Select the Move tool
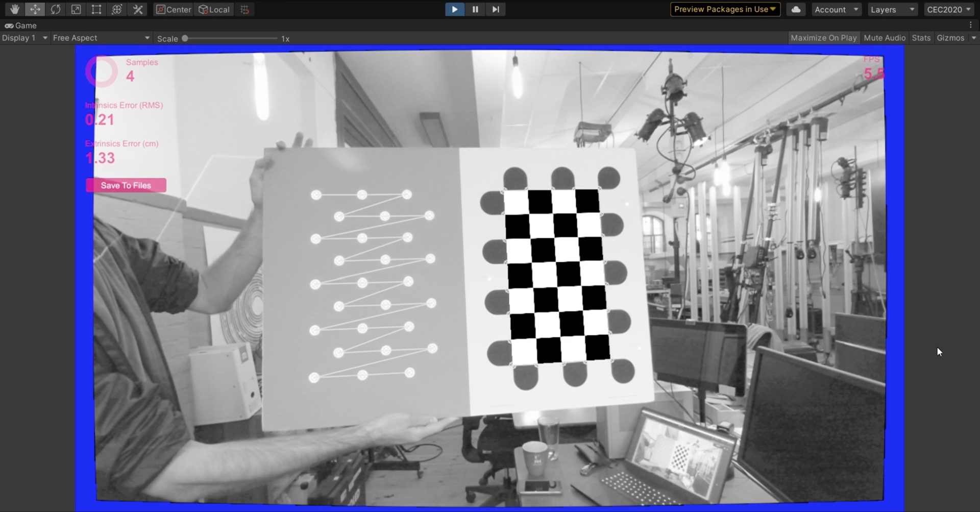980x512 pixels. tap(35, 9)
